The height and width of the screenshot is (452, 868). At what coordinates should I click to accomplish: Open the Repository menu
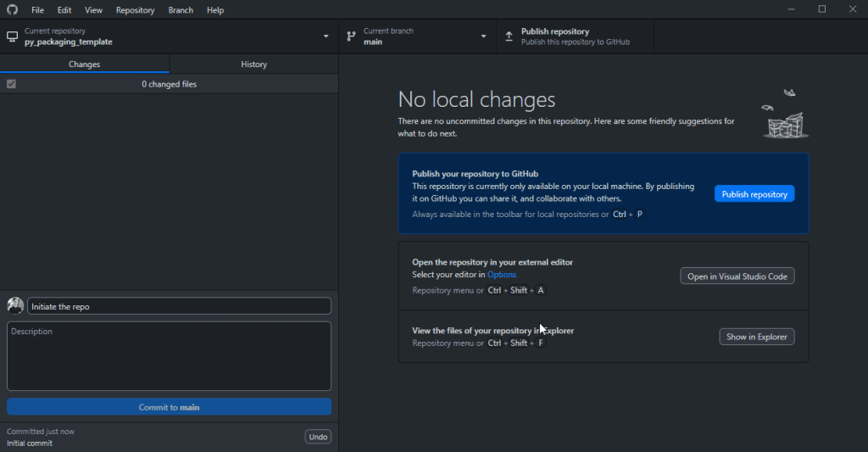pos(135,10)
